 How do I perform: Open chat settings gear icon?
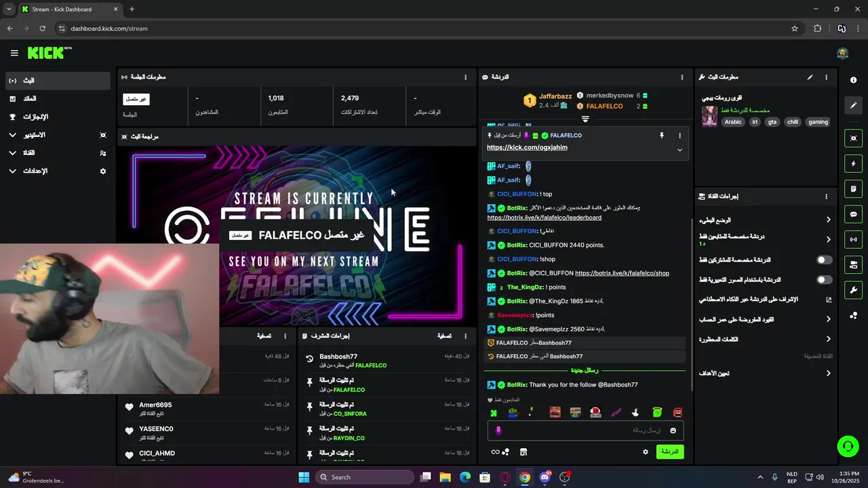646,452
